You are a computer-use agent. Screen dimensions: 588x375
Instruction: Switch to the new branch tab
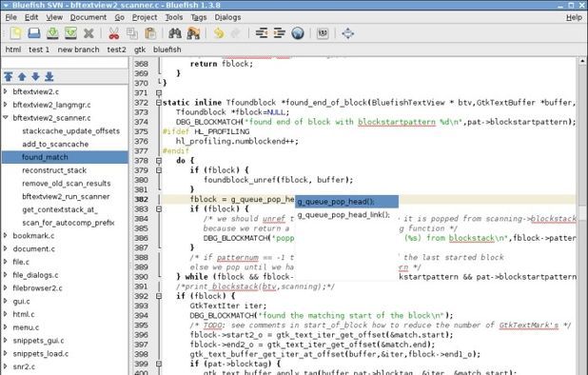[x=78, y=49]
